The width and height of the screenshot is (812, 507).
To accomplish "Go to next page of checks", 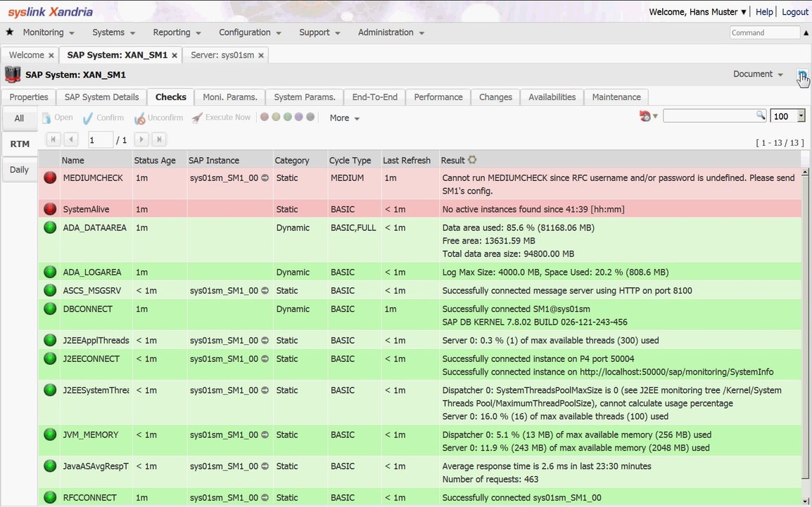I will [141, 139].
